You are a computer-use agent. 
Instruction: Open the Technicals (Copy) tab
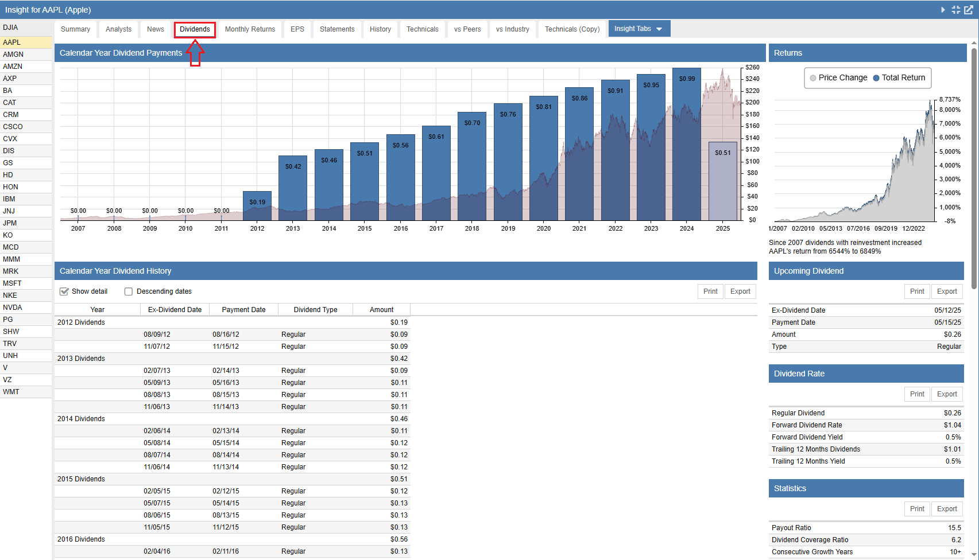click(572, 29)
